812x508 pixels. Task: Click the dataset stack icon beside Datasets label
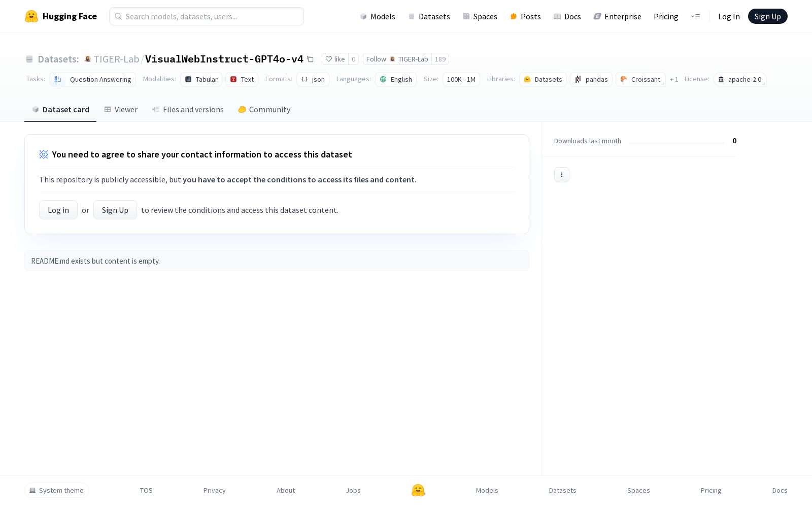pos(29,59)
